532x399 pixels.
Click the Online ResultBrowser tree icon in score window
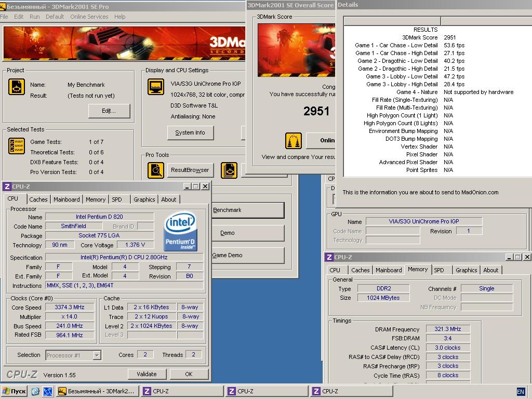[294, 141]
